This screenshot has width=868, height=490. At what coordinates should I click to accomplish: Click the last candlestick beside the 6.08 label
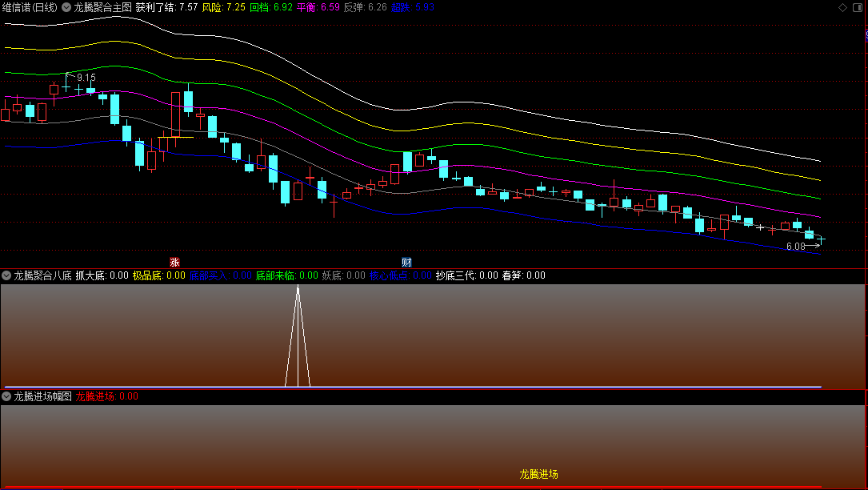[x=821, y=239]
